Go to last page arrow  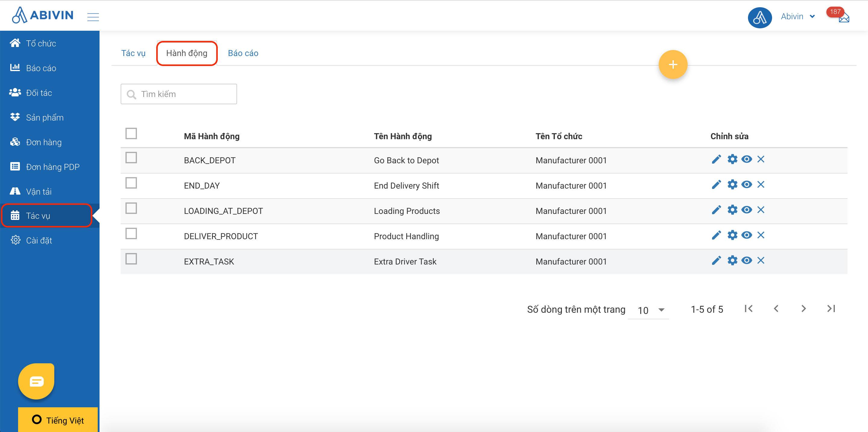click(831, 308)
